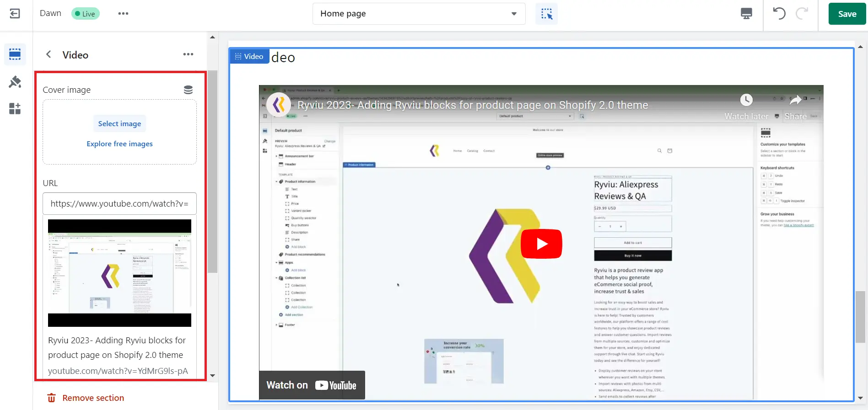
Task: Go back from Video settings
Action: point(49,54)
